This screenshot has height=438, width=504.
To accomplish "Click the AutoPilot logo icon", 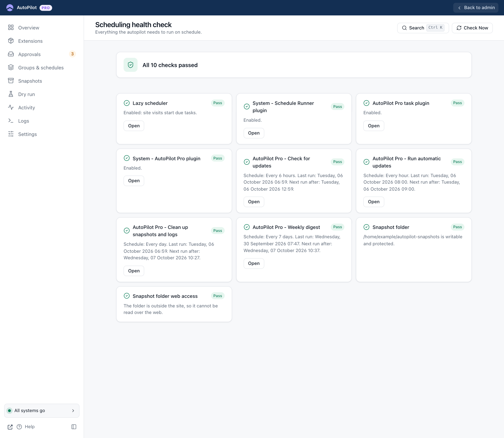I will pyautogui.click(x=10, y=7).
